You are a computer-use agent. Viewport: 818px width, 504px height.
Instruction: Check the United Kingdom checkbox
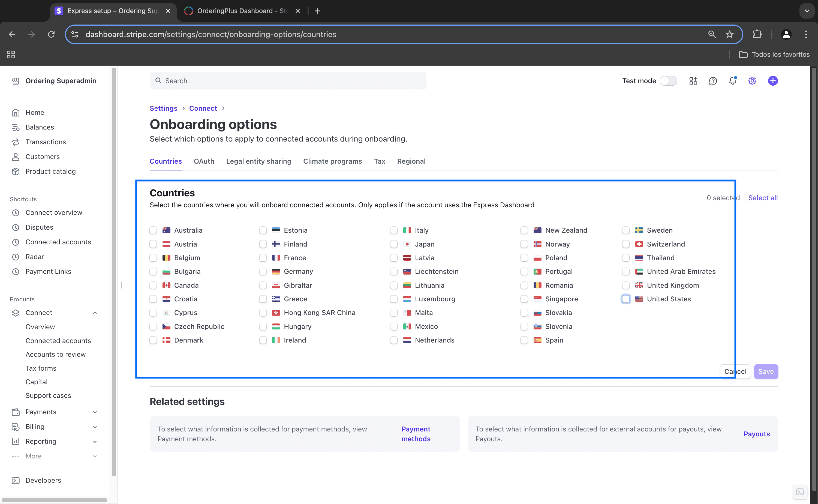(x=626, y=285)
